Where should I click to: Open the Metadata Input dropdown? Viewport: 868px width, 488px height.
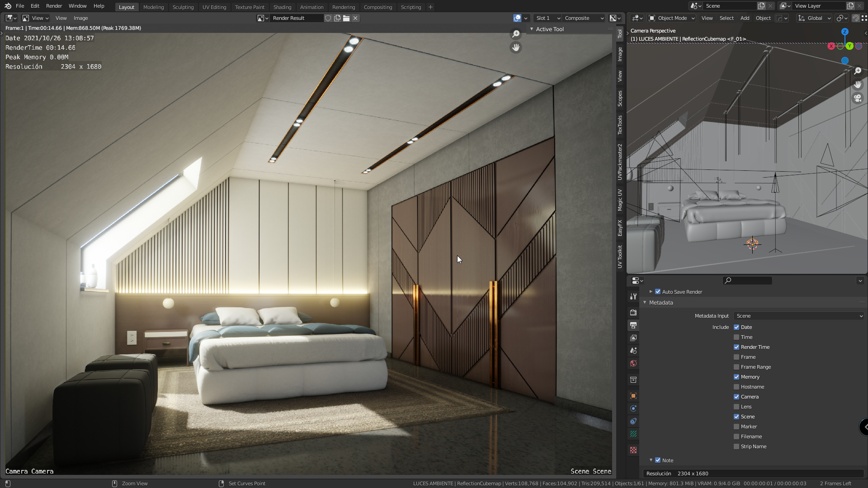tap(798, 316)
